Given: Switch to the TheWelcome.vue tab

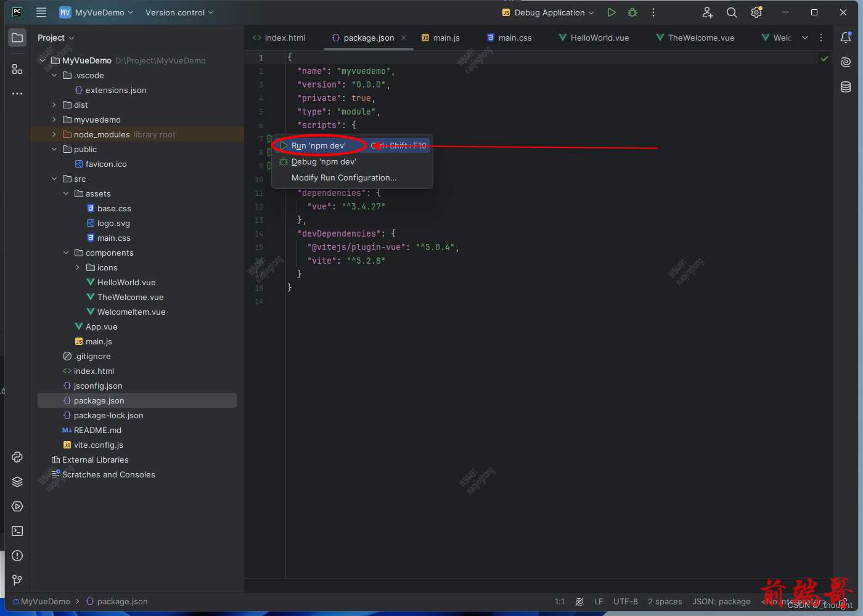Looking at the screenshot, I should click(x=695, y=38).
